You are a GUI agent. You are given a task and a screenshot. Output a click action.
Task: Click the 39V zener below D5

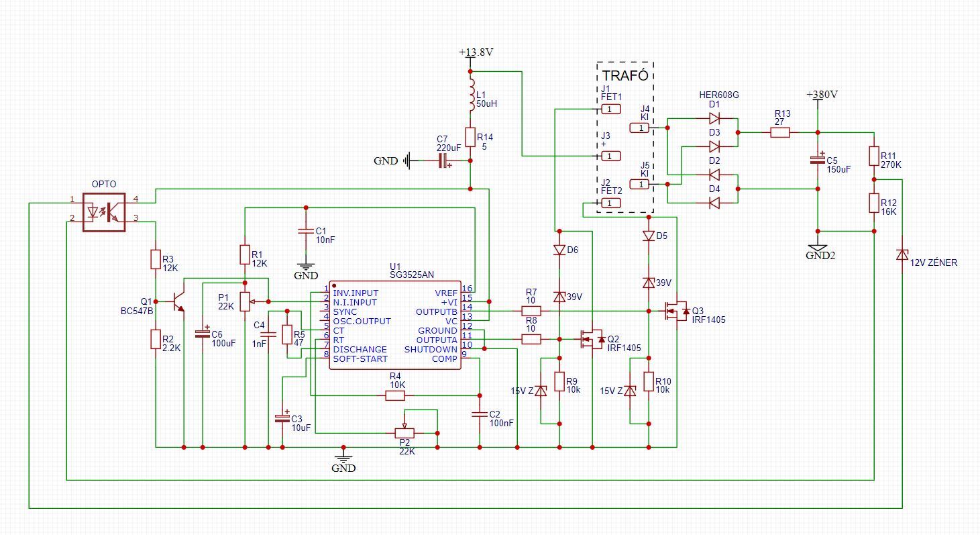tap(649, 283)
